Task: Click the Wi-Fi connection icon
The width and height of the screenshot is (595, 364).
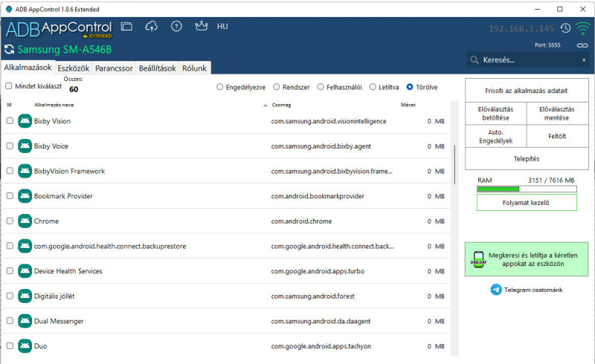Action: point(582,28)
